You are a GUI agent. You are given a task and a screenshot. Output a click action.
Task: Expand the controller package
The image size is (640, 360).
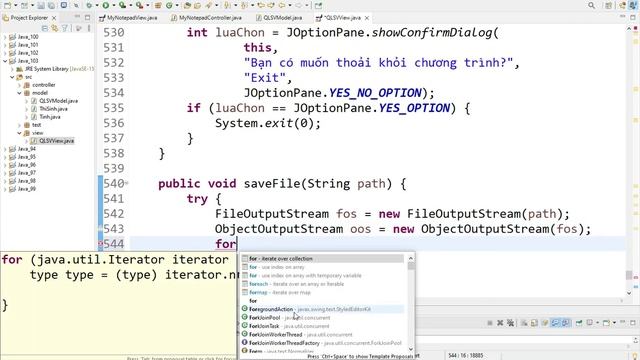tap(19, 85)
